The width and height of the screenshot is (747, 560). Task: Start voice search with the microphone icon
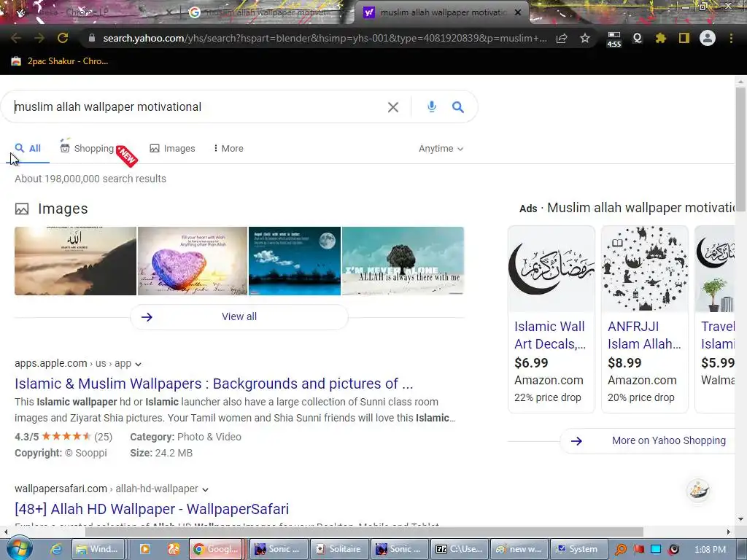click(x=432, y=106)
